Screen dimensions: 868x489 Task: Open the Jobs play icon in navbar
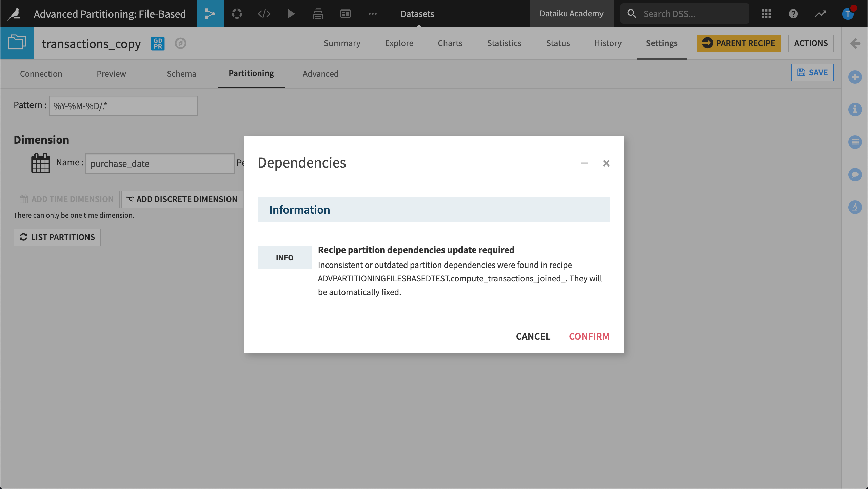[291, 14]
